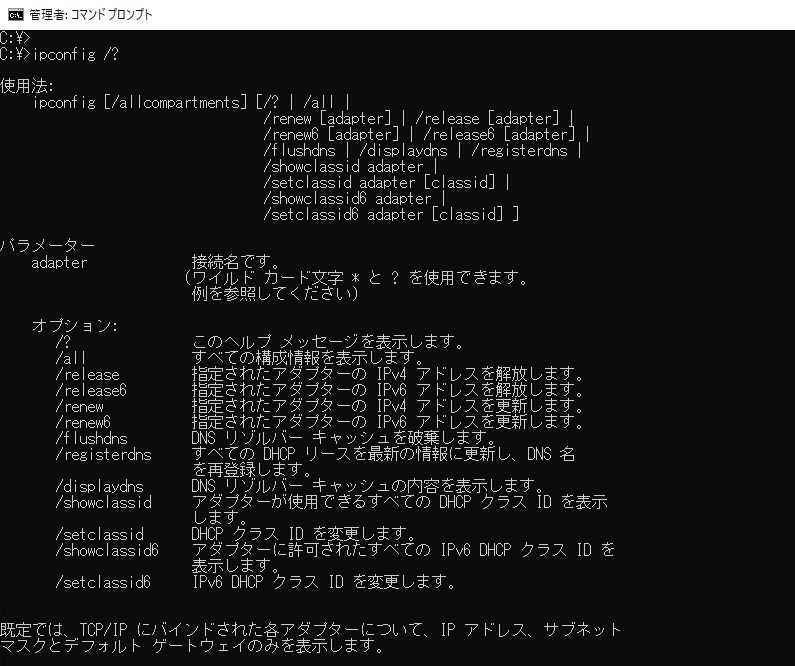Click the 'adapter' parameter name
795x666 pixels.
click(59, 263)
